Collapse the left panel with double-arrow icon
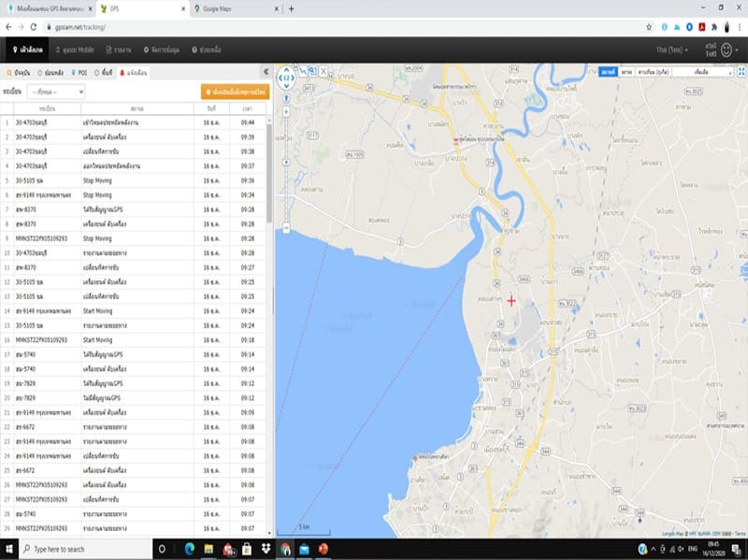 point(266,71)
